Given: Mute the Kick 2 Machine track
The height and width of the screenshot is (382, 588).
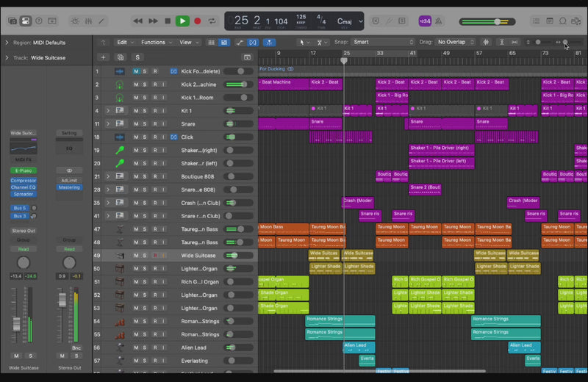Looking at the screenshot, I should 136,84.
